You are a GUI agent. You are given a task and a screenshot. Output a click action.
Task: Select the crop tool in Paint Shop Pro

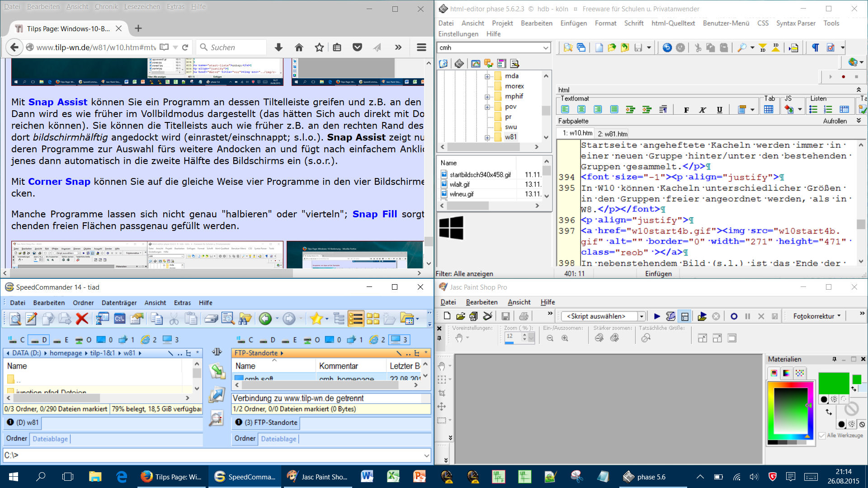pyautogui.click(x=442, y=393)
